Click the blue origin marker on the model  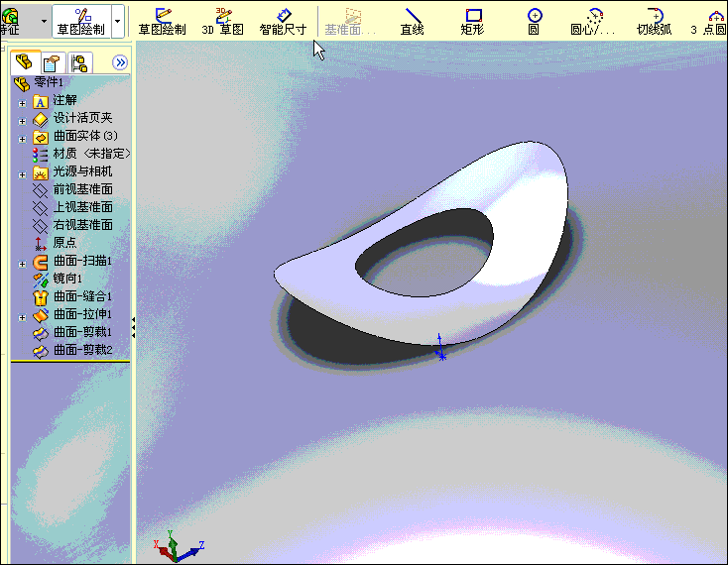click(x=440, y=347)
